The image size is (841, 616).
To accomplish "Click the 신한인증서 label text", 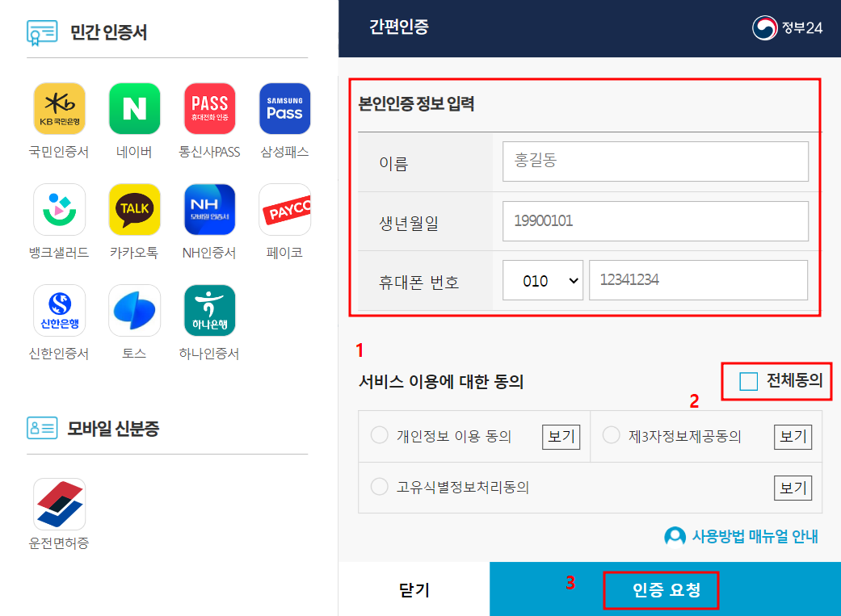I will tap(59, 354).
